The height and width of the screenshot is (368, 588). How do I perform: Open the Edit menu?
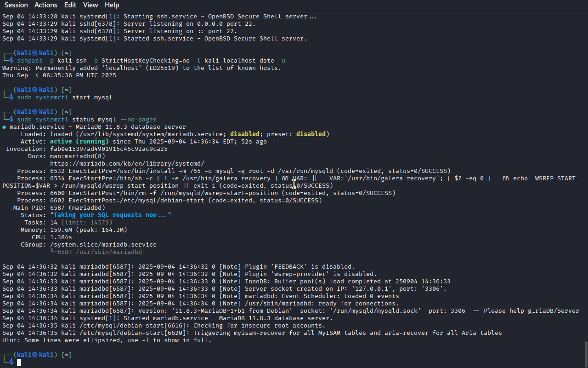pyautogui.click(x=70, y=5)
